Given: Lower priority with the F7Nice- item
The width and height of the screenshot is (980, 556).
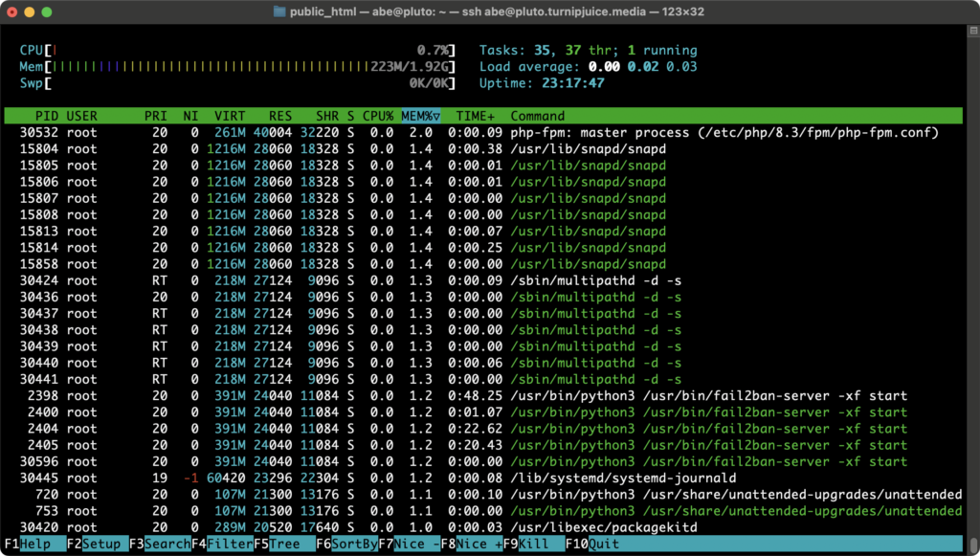Looking at the screenshot, I should pyautogui.click(x=407, y=543).
